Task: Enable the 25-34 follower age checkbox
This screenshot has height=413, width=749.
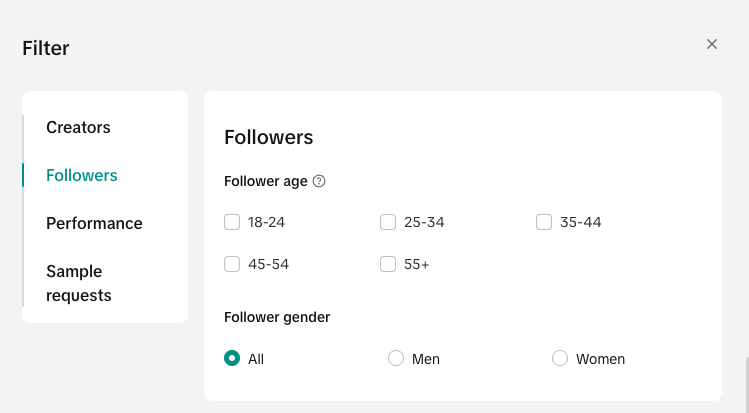Action: (x=388, y=222)
